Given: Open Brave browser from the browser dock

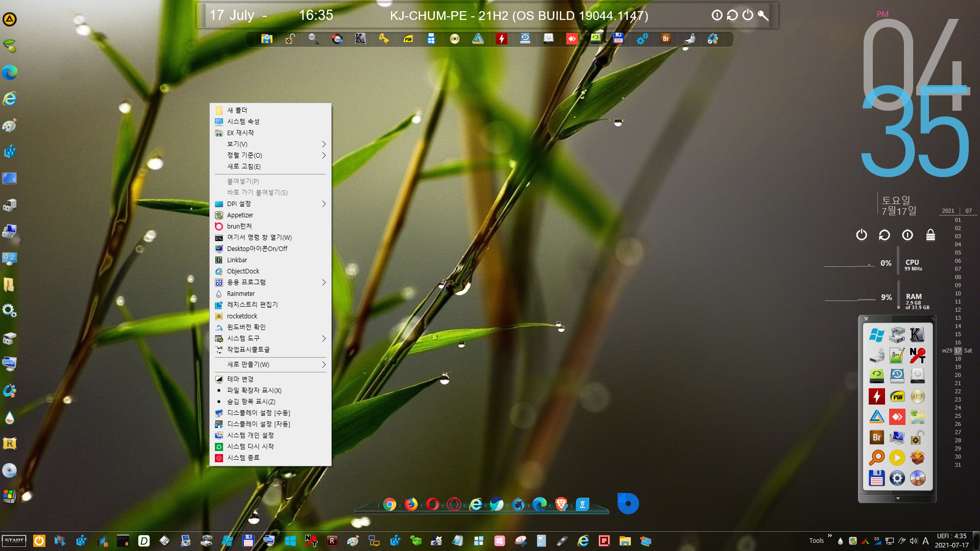Looking at the screenshot, I should tap(561, 505).
